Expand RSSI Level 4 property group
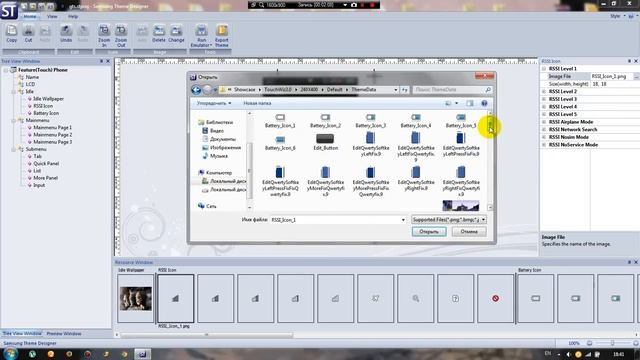Screen dimensions: 640x360 [544, 107]
